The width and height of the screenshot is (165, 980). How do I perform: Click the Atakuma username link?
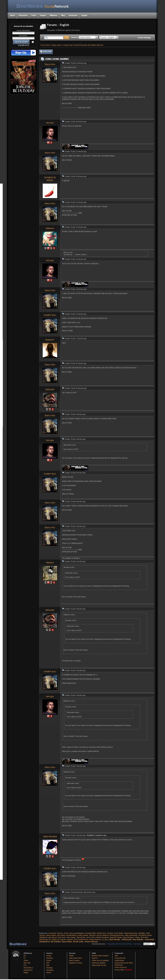click(50, 228)
